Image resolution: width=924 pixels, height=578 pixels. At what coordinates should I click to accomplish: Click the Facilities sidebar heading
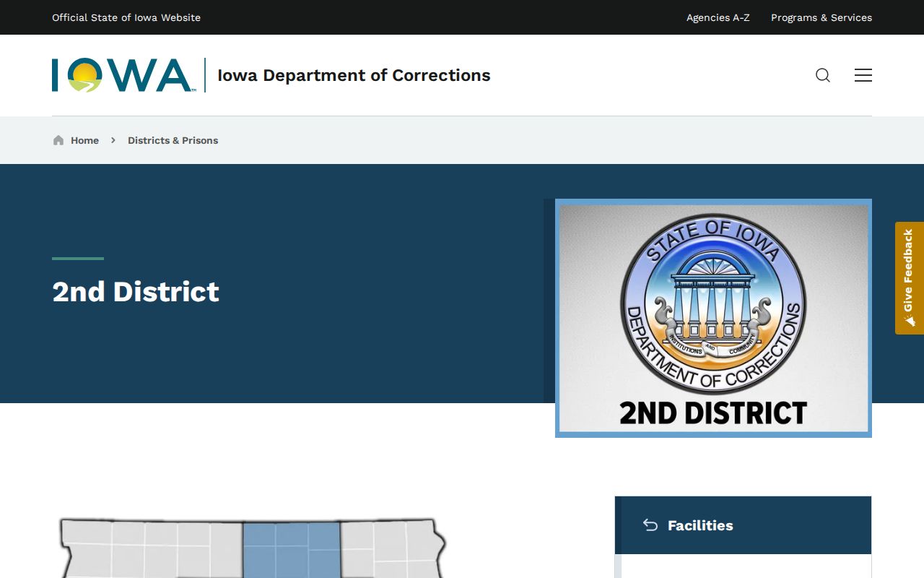coord(700,525)
